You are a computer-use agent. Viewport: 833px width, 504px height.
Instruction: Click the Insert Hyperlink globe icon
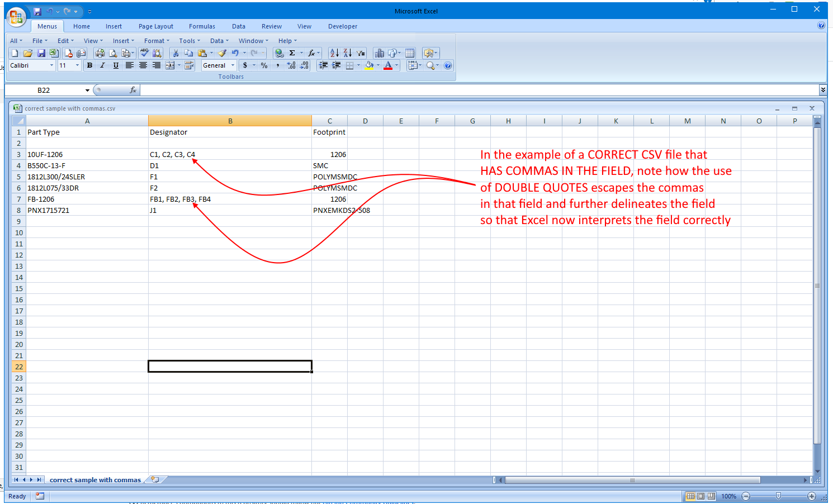coord(279,53)
